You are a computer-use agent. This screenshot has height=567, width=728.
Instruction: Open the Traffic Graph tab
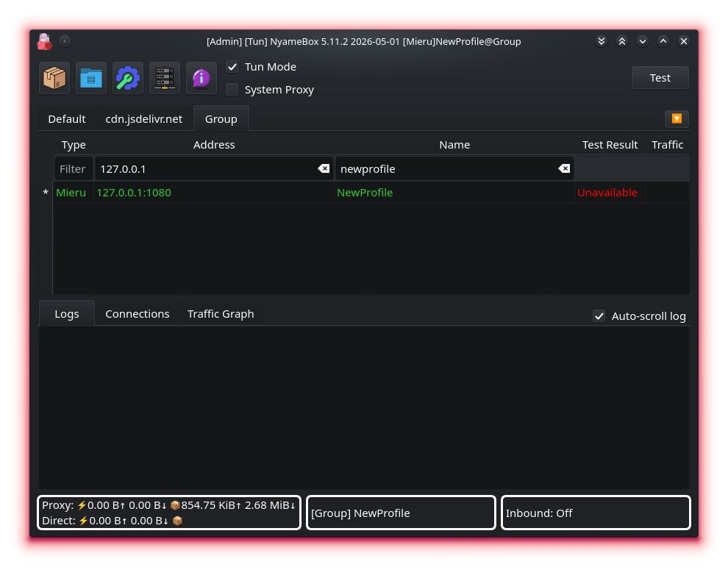(221, 314)
